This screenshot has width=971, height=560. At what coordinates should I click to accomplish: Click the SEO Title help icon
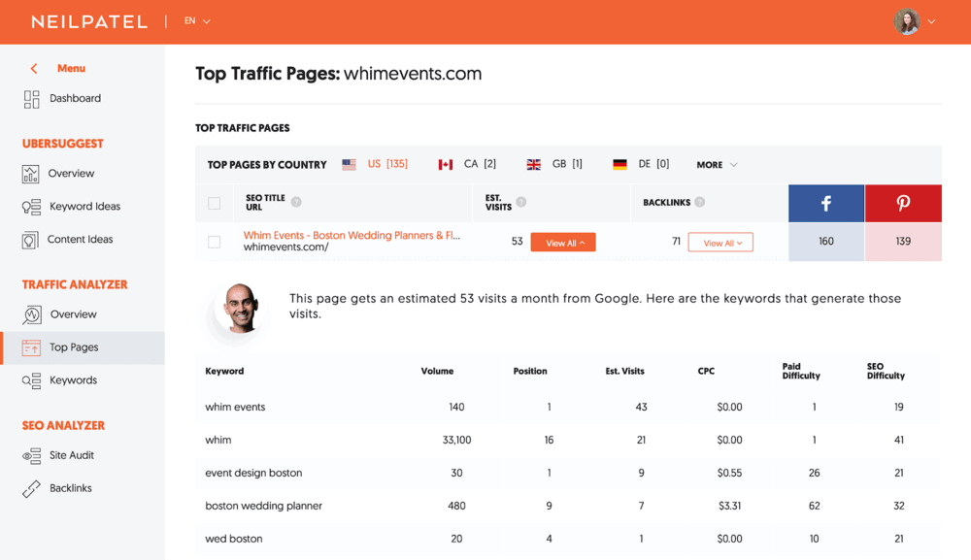pyautogui.click(x=296, y=202)
